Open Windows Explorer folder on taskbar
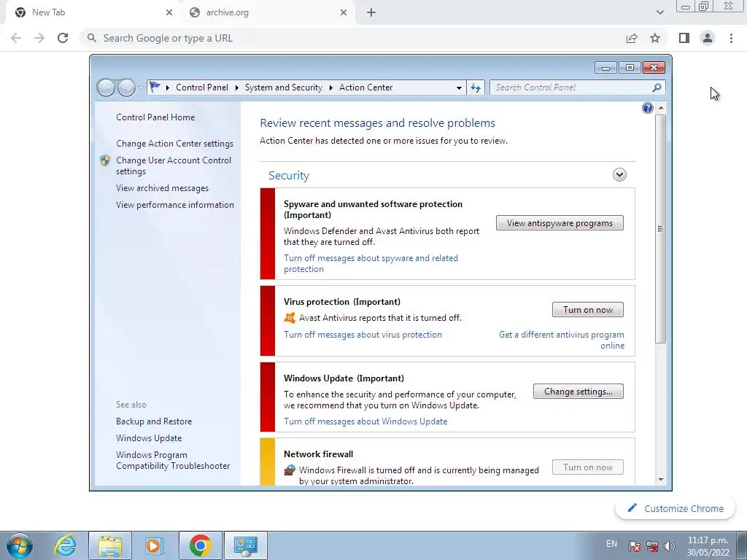The height and width of the screenshot is (560, 747). [110, 545]
